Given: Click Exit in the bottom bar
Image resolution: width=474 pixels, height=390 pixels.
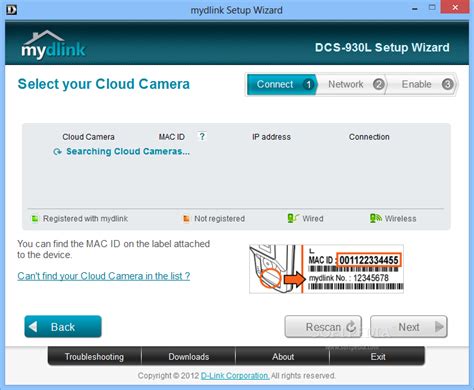Looking at the screenshot, I should (x=378, y=357).
